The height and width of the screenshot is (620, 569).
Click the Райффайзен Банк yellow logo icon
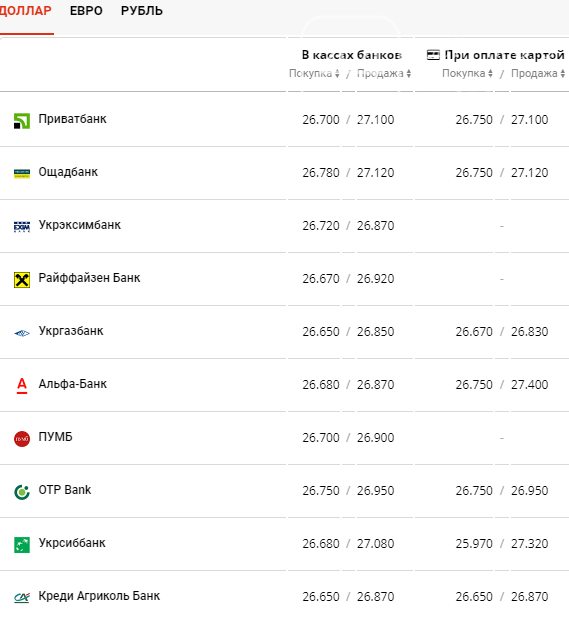pyautogui.click(x=22, y=280)
